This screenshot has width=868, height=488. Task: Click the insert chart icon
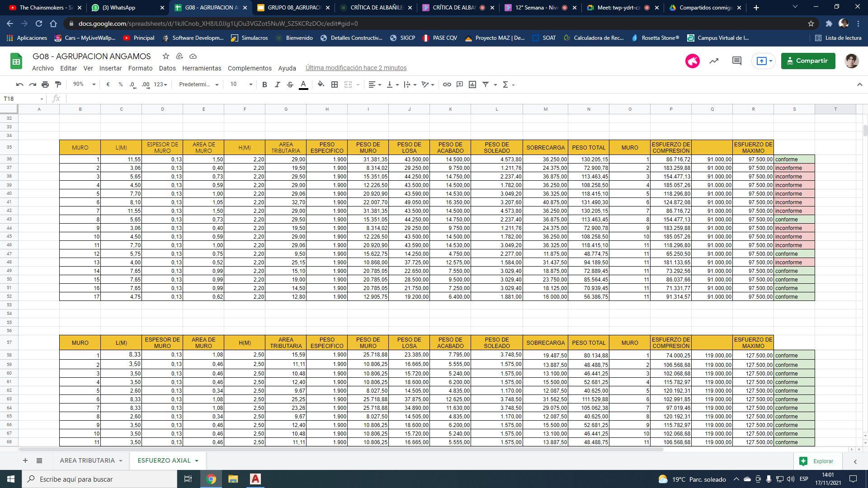tap(472, 84)
